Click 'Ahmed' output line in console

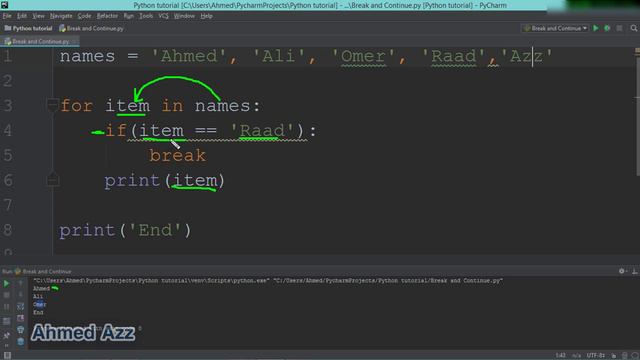pyautogui.click(x=41, y=288)
